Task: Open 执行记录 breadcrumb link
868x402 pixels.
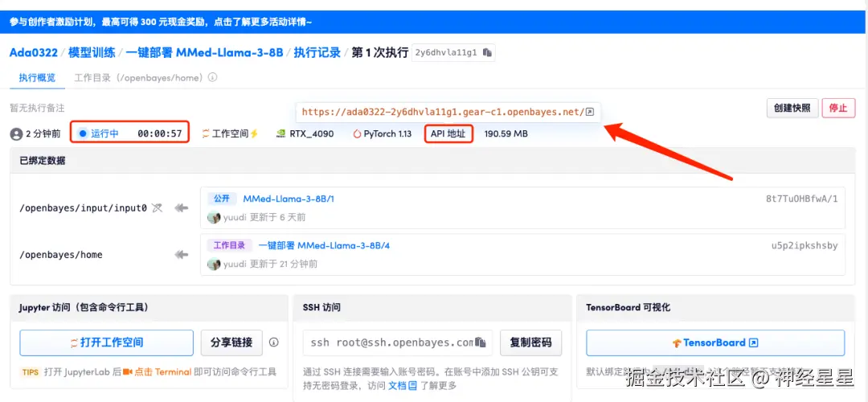Action: (317, 52)
